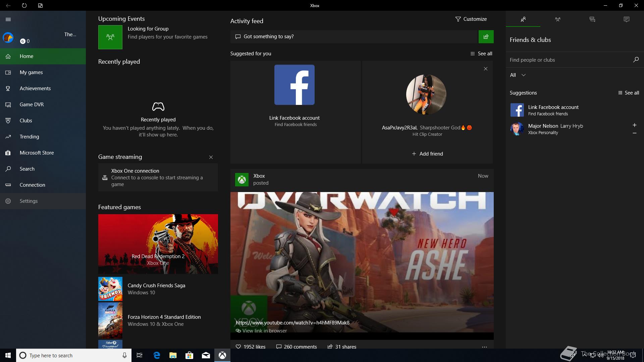Click the taskbar search box
644x362 pixels.
click(x=73, y=355)
